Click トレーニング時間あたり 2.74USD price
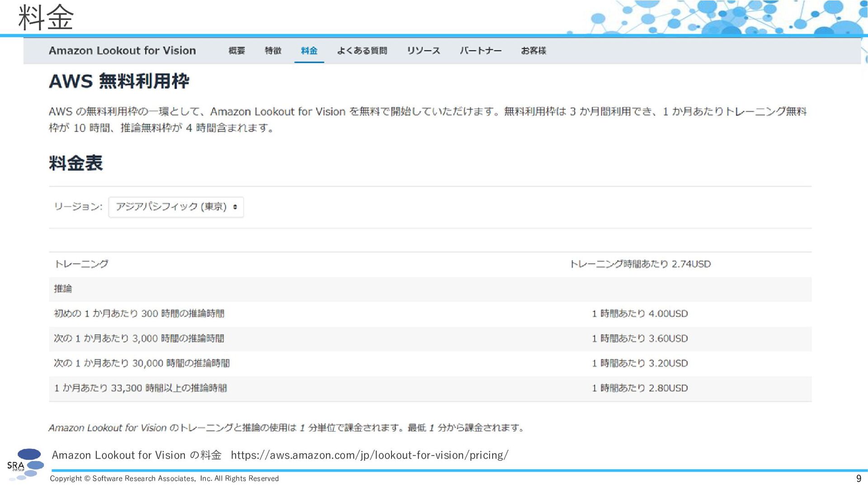Screen dimensions: 868x488 (x=640, y=264)
